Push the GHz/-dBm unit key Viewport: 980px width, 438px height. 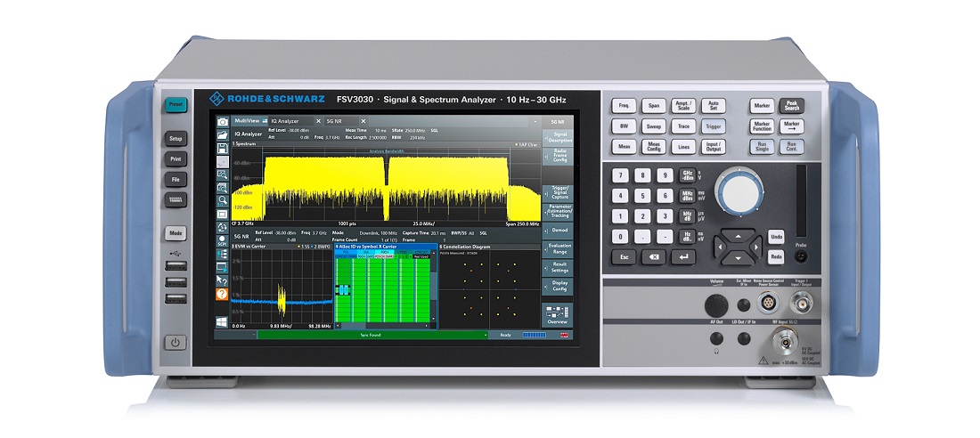click(x=687, y=175)
